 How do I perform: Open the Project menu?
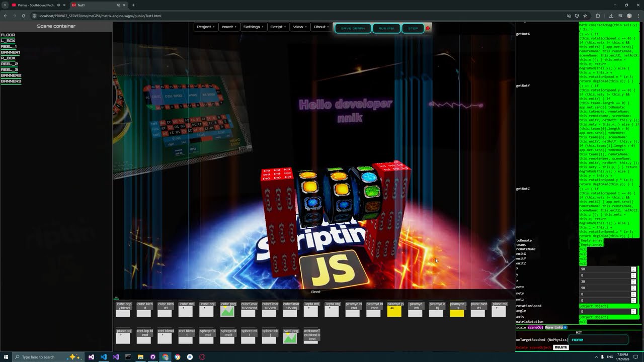tap(205, 27)
